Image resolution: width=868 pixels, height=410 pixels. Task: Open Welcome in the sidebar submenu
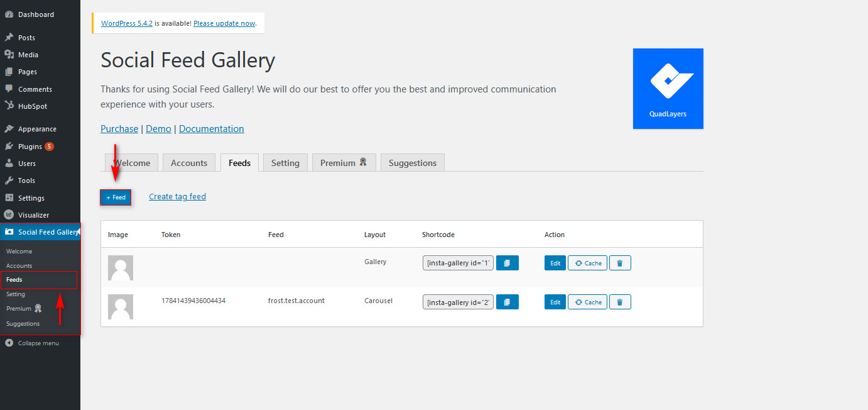pyautogui.click(x=19, y=252)
